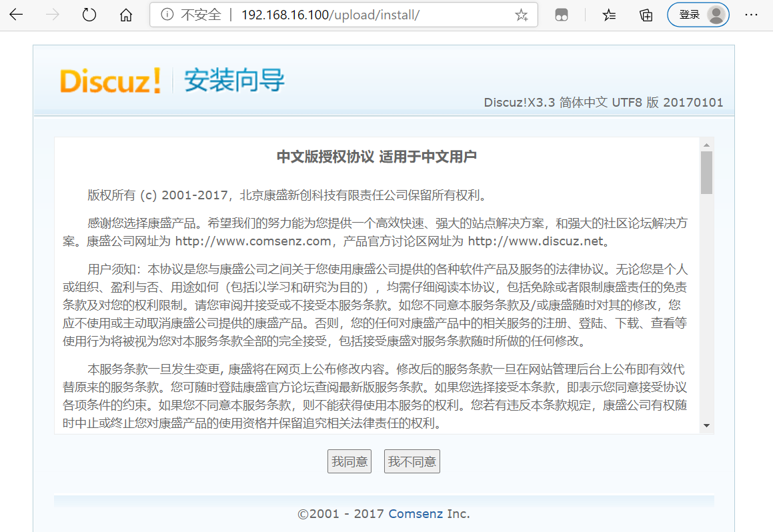Image resolution: width=773 pixels, height=532 pixels.
Task: Go to browser home page icon
Action: point(126,15)
